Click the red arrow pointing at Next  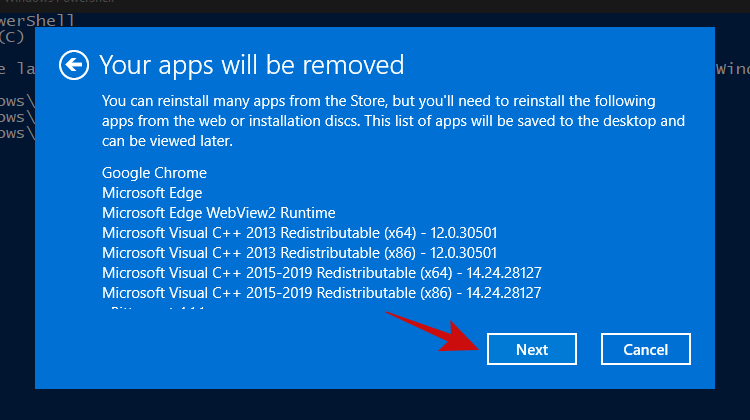coord(430,331)
